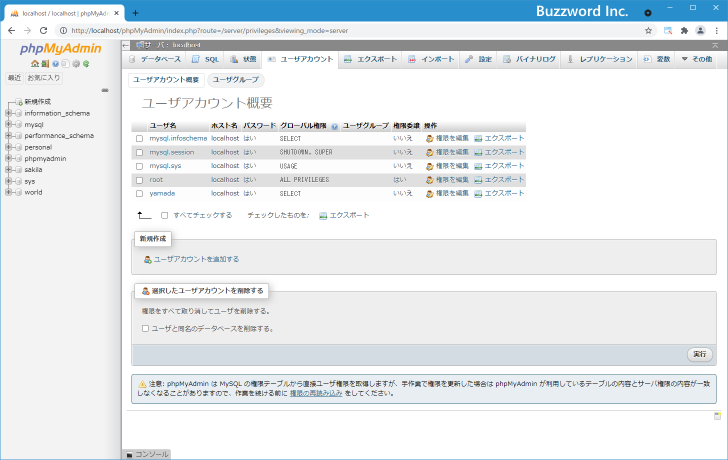Switch to インポート tab
This screenshot has width=728, height=460.
click(431, 59)
